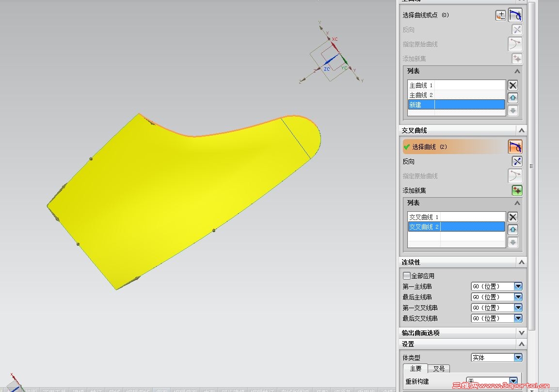
Task: Activate the primary curve selection icon
Action: [x=515, y=16]
